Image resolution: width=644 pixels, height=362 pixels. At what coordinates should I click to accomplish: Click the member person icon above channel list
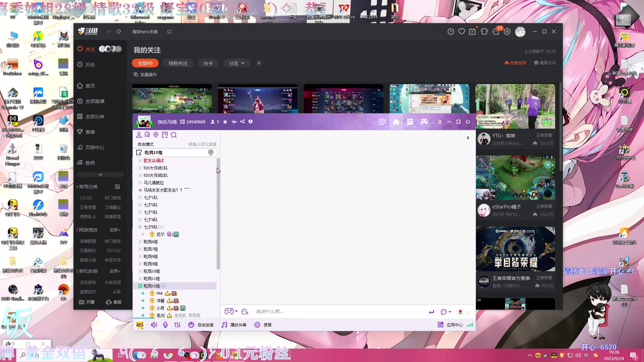click(139, 135)
